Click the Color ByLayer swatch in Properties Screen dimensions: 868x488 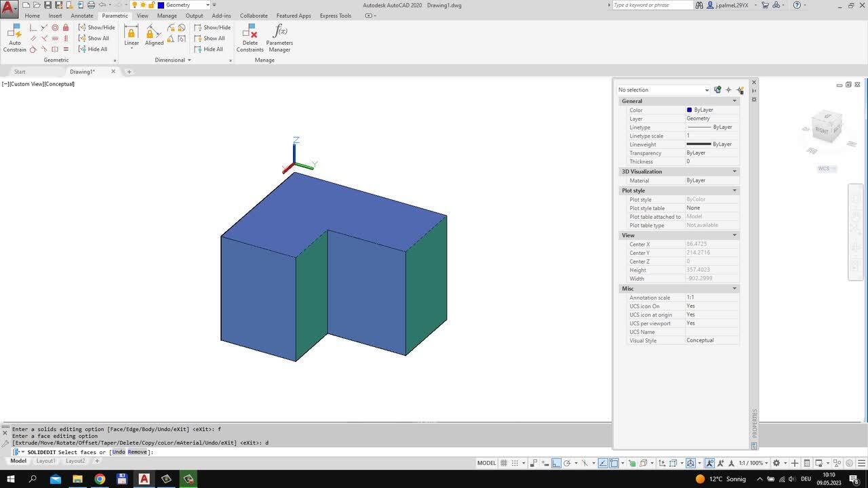(x=689, y=110)
